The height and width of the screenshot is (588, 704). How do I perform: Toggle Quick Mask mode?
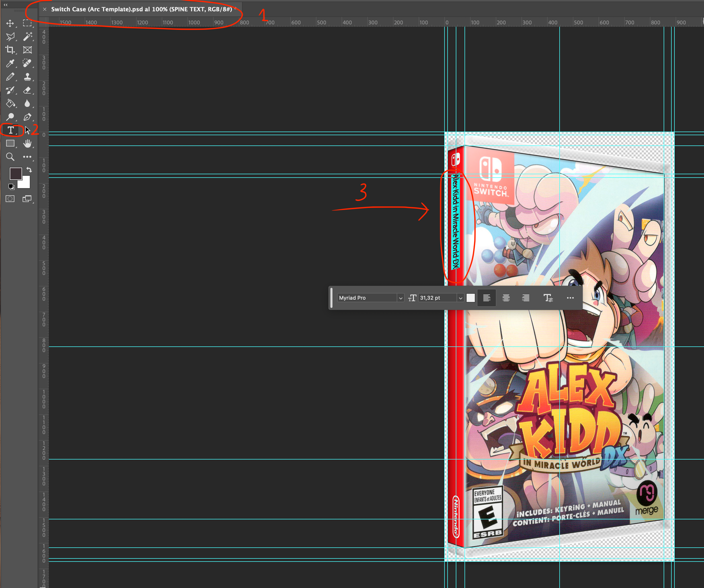point(10,199)
